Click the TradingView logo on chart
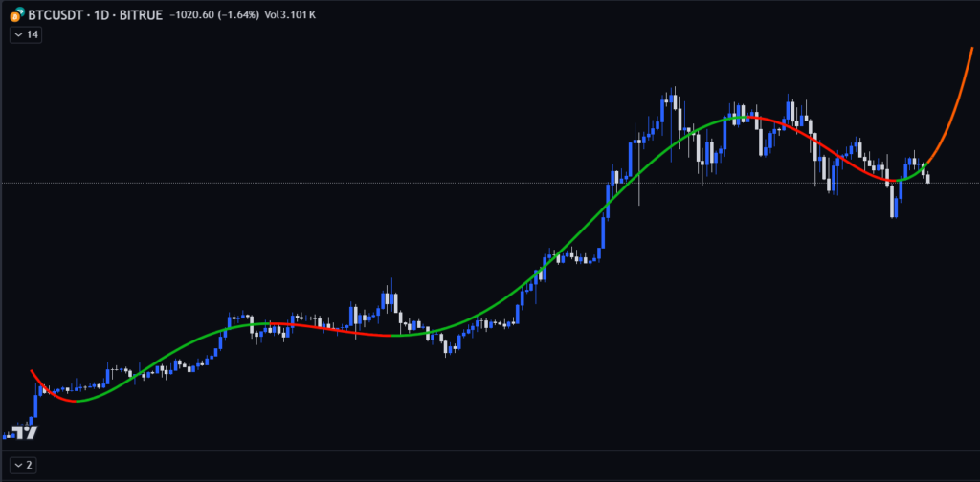The width and height of the screenshot is (980, 482). click(26, 432)
